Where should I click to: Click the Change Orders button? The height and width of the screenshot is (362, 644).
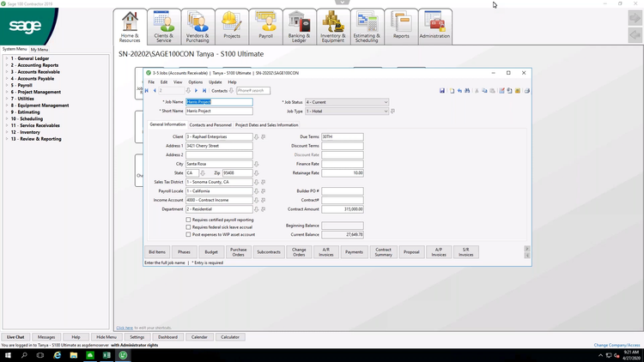pos(299,252)
